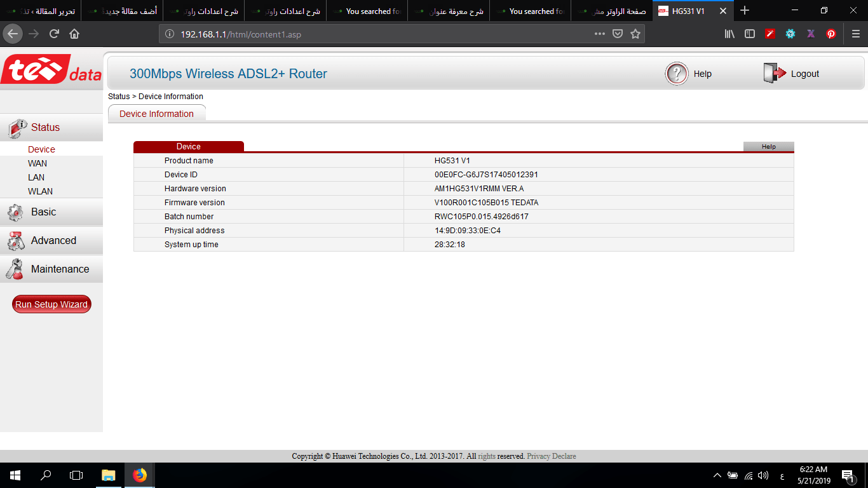This screenshot has width=868, height=488.
Task: Click the hardware version AM1HG531V1RMM VER.A
Action: [479, 189]
